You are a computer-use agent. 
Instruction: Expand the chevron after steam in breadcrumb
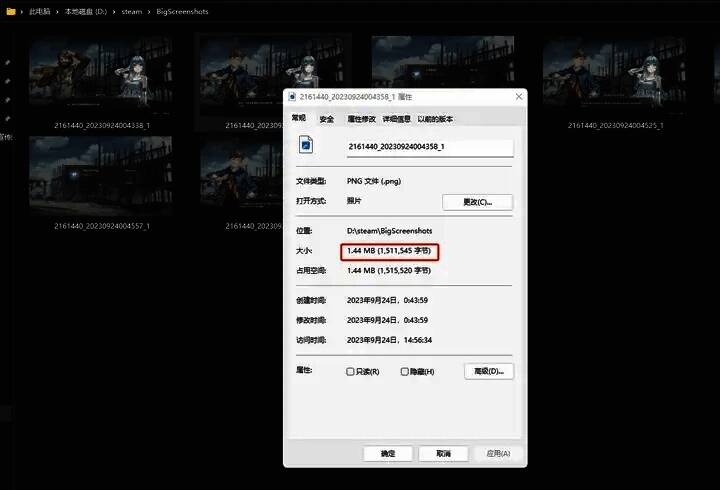point(147,11)
